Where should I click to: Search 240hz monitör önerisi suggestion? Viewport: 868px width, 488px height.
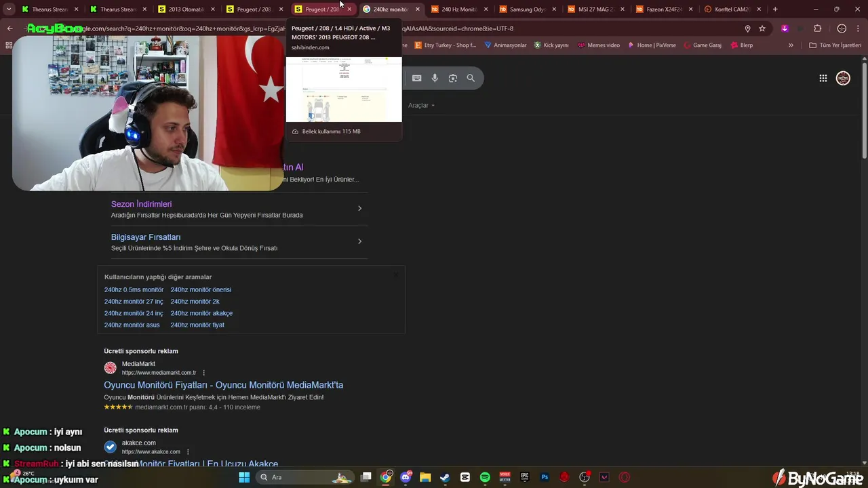(201, 289)
